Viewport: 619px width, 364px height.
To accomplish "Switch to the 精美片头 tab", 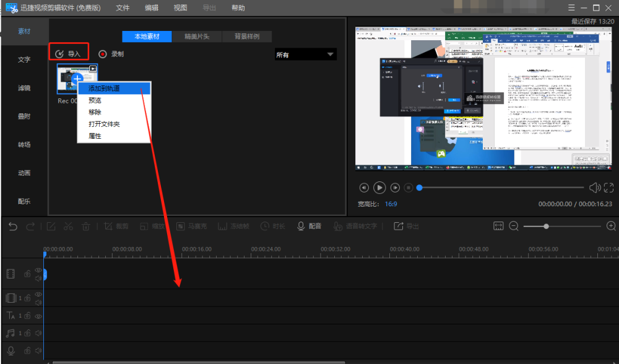I will [x=197, y=37].
